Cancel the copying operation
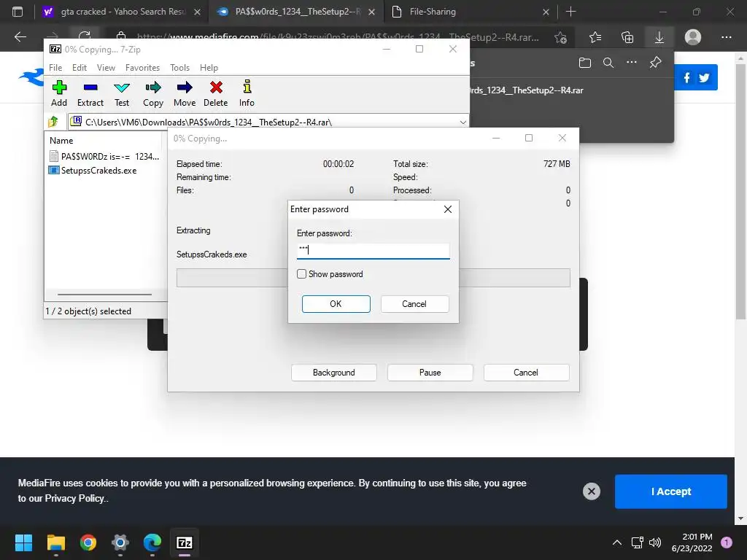The image size is (747, 560). click(x=526, y=373)
